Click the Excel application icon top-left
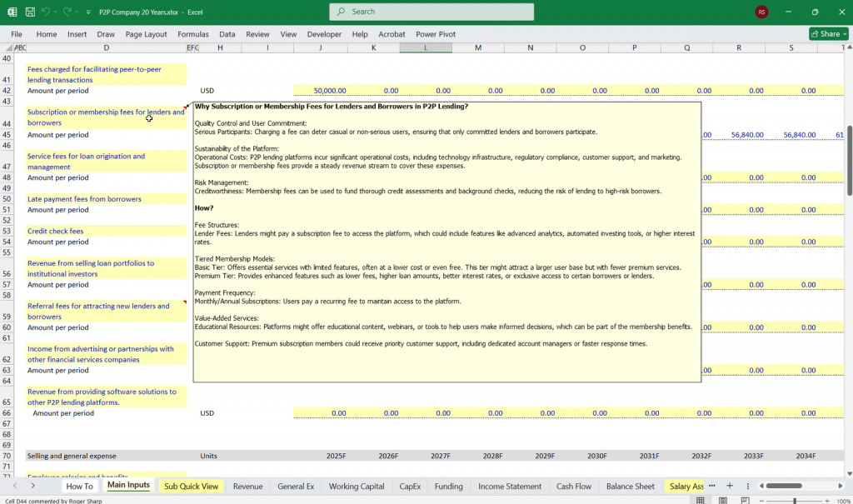 click(x=12, y=12)
